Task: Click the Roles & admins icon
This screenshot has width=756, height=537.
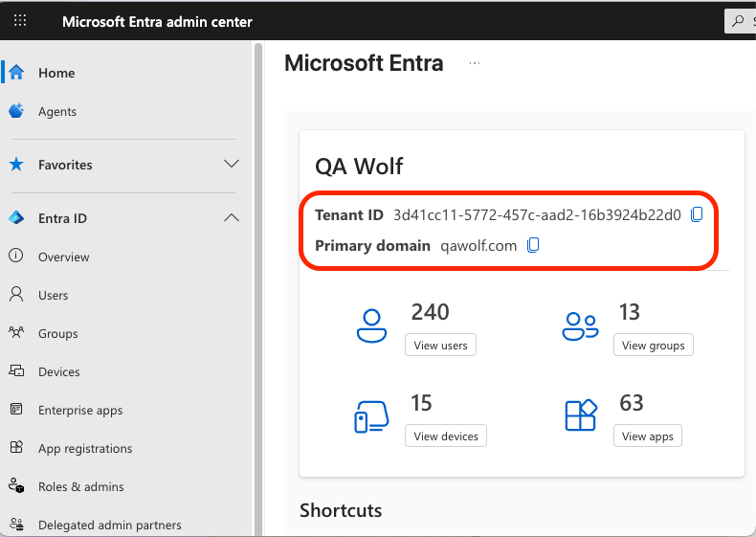Action: [x=16, y=485]
